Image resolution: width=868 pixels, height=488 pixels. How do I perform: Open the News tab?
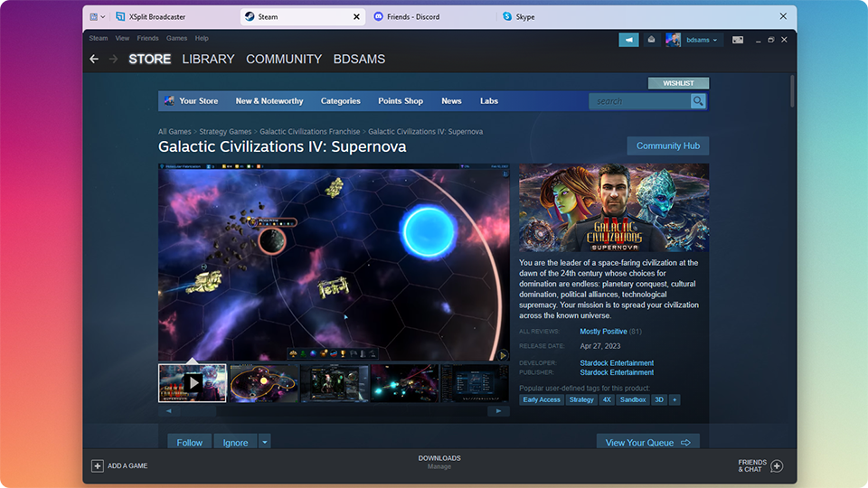tap(451, 100)
